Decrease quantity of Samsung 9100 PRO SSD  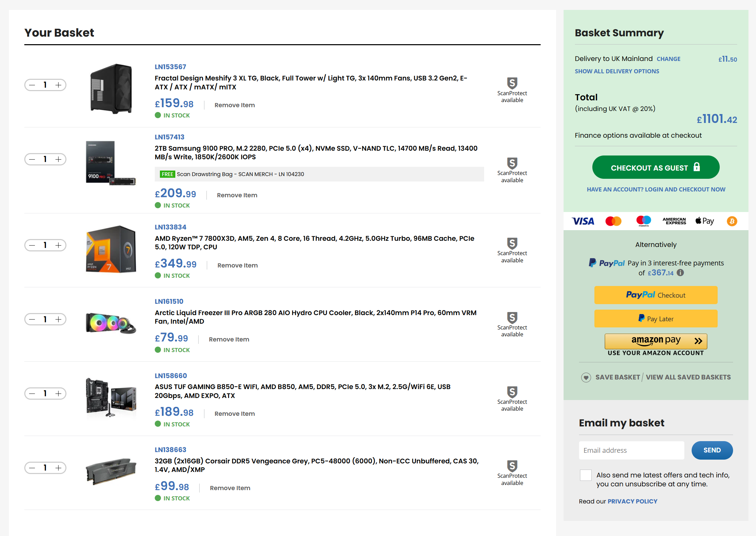click(32, 159)
